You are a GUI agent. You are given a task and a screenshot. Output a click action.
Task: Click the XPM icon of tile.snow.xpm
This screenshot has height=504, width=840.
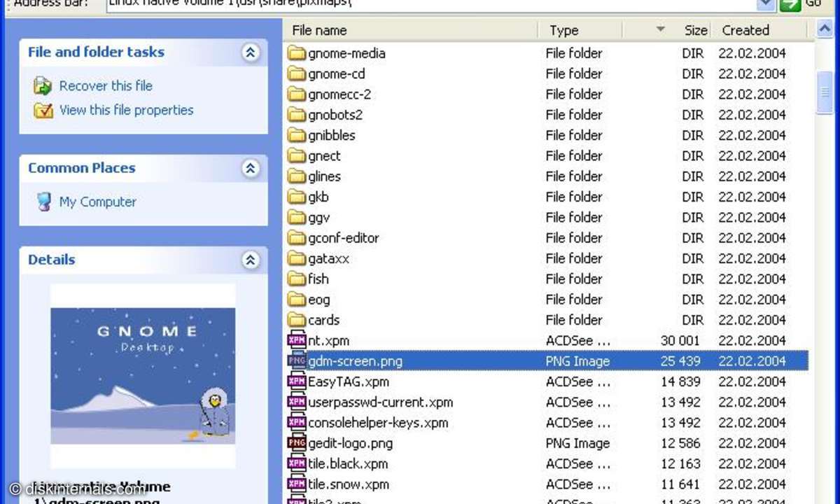[297, 484]
